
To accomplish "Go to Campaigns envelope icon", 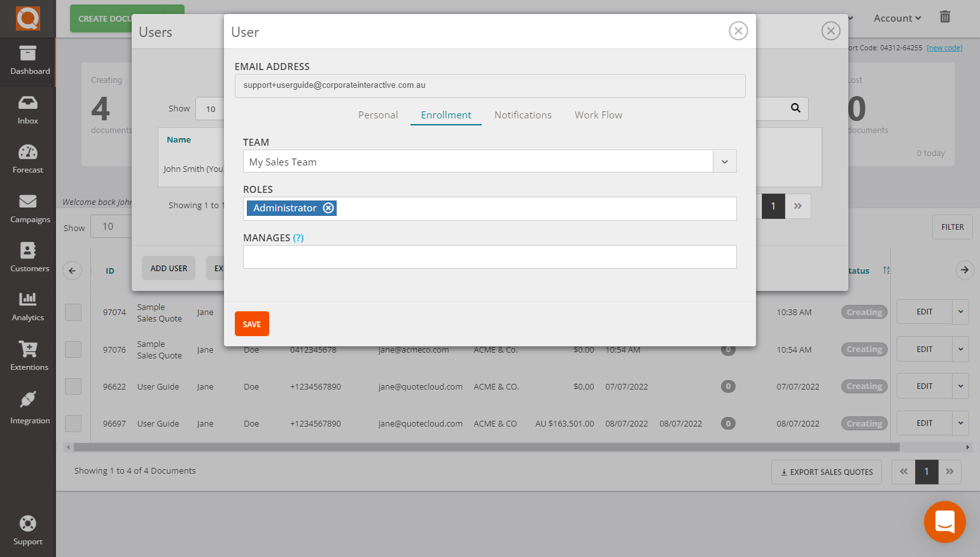I will pos(27,202).
